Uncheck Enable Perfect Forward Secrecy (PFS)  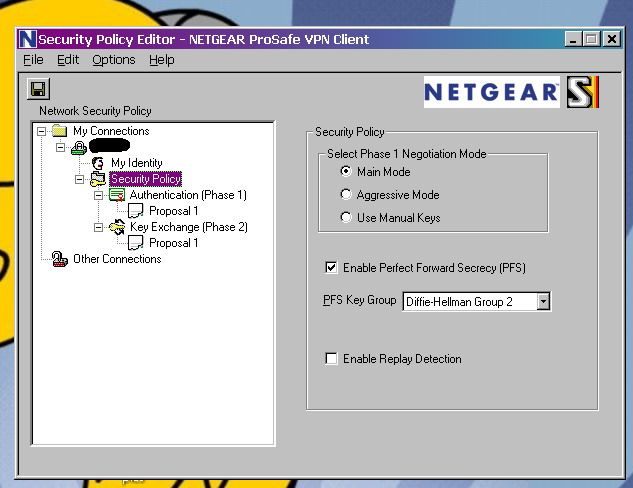(x=331, y=267)
